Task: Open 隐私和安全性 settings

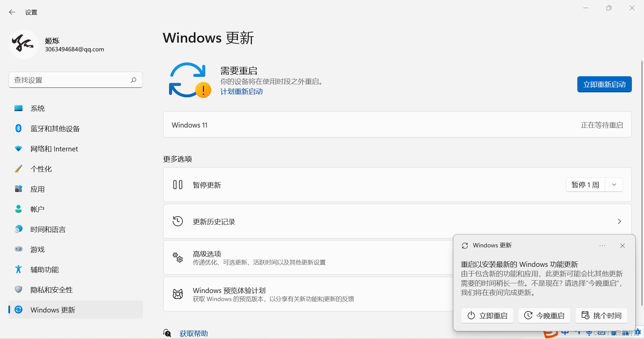Action: pos(75,290)
